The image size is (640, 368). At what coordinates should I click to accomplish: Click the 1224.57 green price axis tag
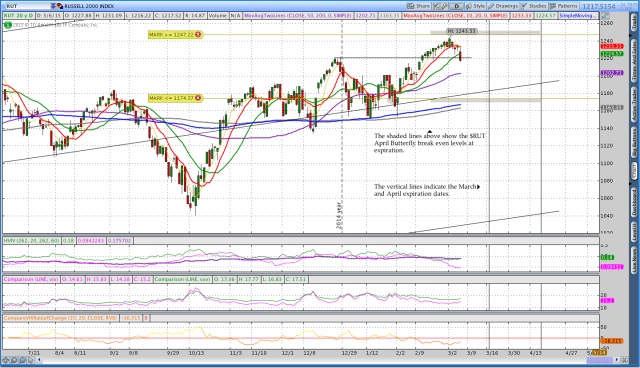(612, 54)
